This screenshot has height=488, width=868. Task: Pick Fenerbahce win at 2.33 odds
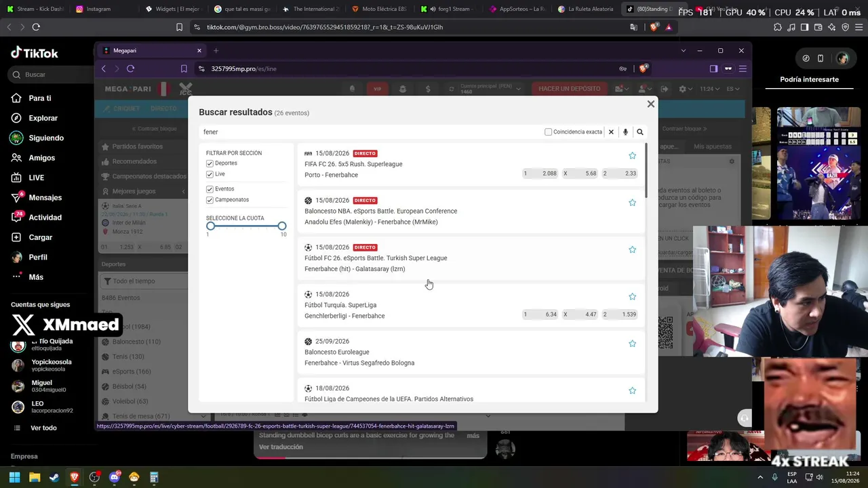coord(620,174)
